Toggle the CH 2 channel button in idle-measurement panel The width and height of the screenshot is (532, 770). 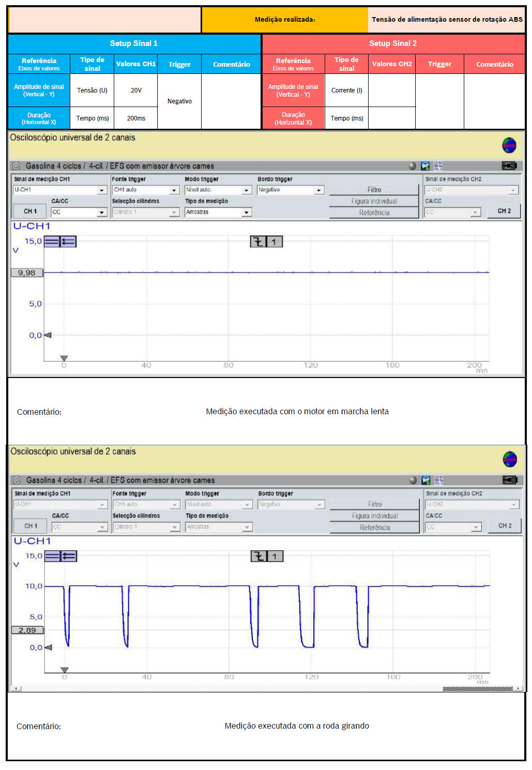pyautogui.click(x=504, y=211)
